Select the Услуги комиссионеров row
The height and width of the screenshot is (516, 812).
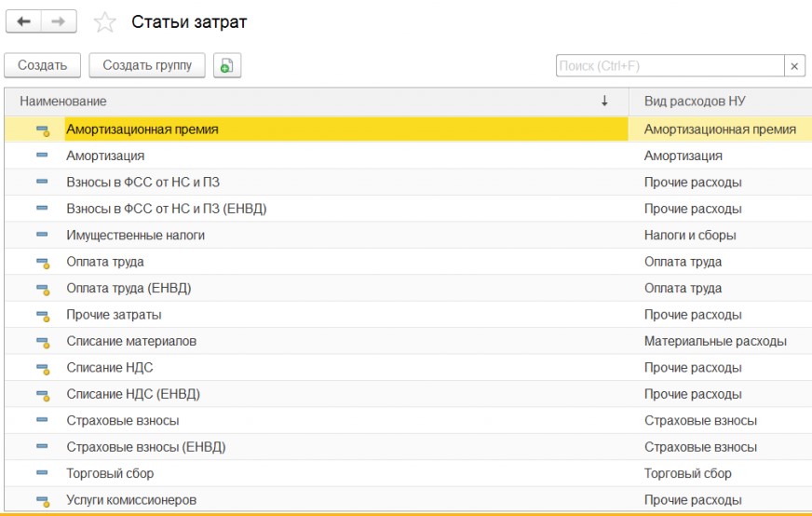pyautogui.click(x=130, y=500)
